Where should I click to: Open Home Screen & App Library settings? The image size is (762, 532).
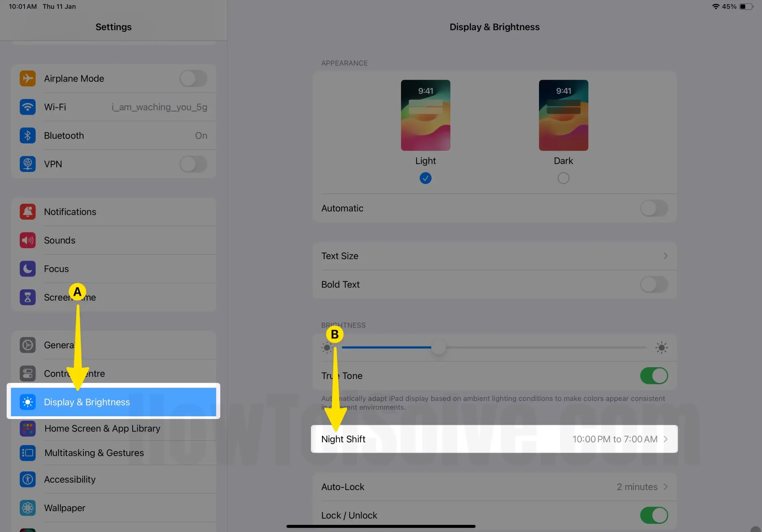coord(102,428)
